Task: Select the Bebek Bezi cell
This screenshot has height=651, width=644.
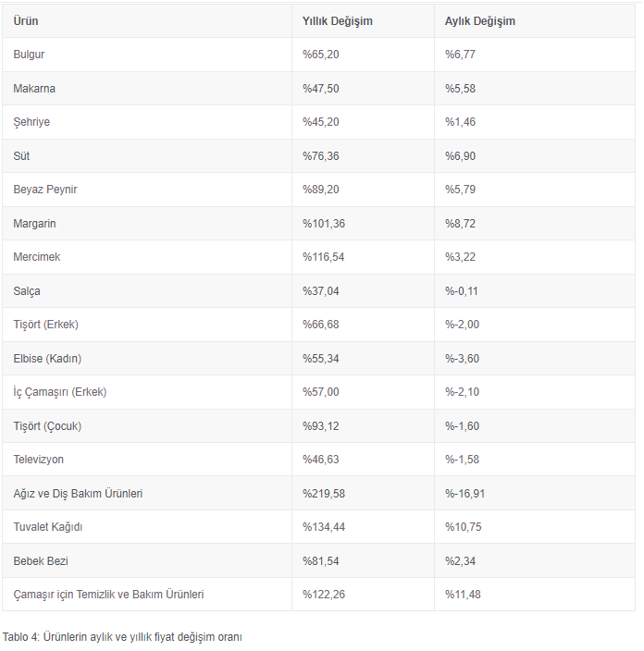Action: (x=41, y=561)
